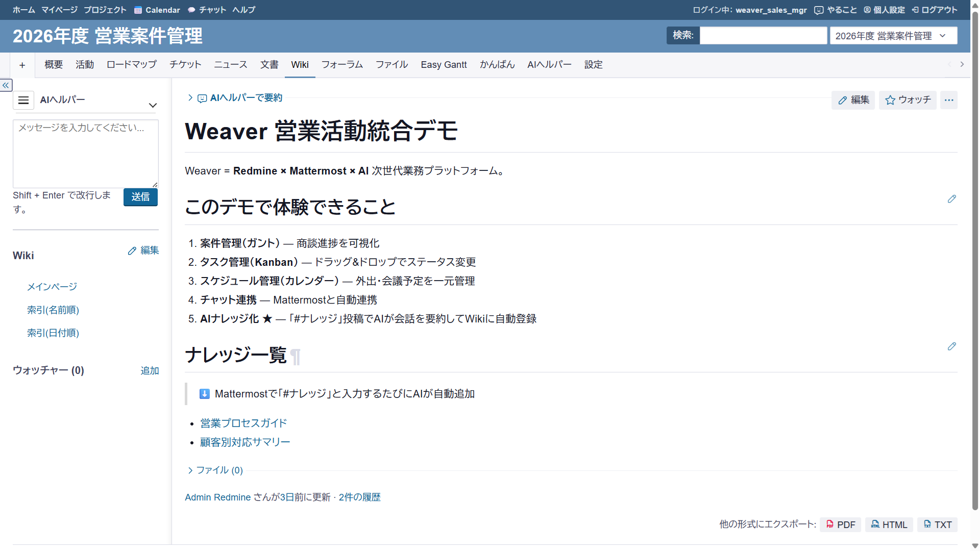
Task: Click the 検索 search input field
Action: (x=763, y=36)
